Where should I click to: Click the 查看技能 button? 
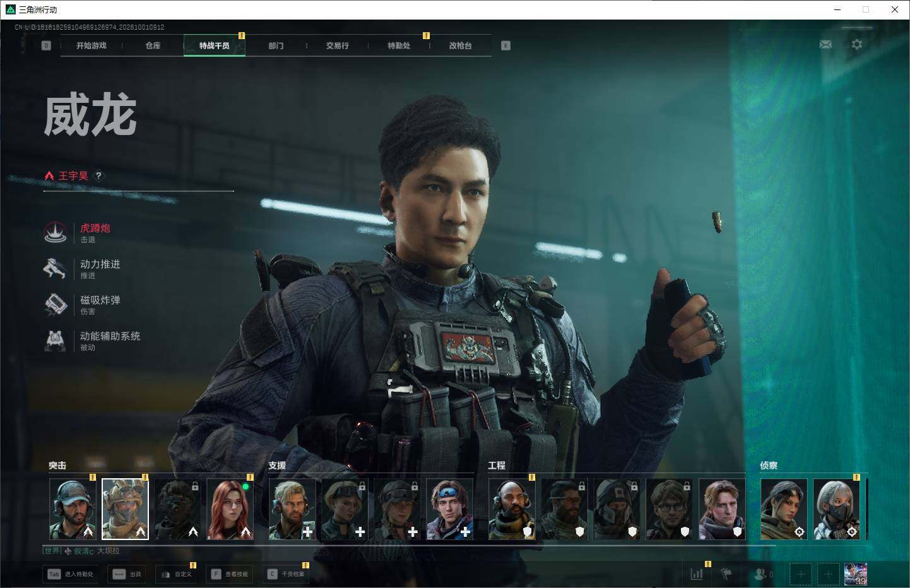230,574
